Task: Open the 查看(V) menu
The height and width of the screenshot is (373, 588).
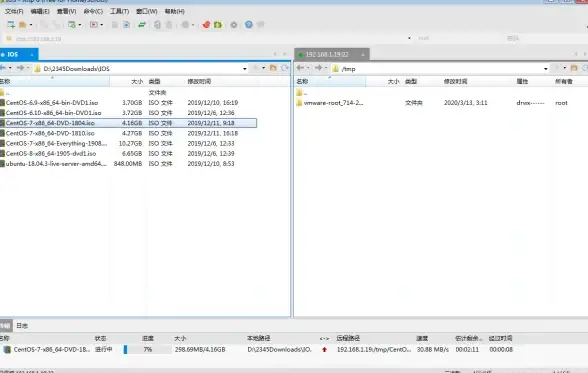Action: pos(66,12)
